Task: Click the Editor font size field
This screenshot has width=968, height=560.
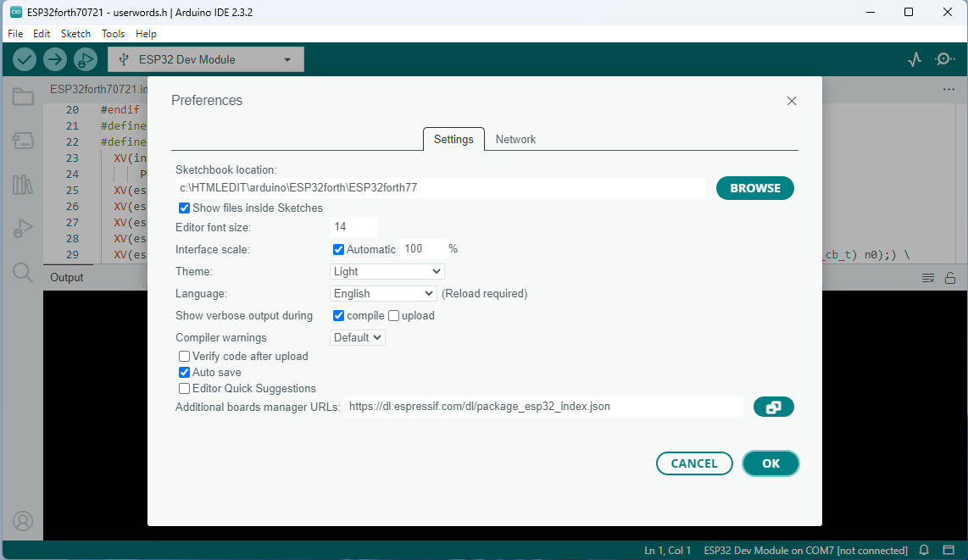Action: point(354,227)
